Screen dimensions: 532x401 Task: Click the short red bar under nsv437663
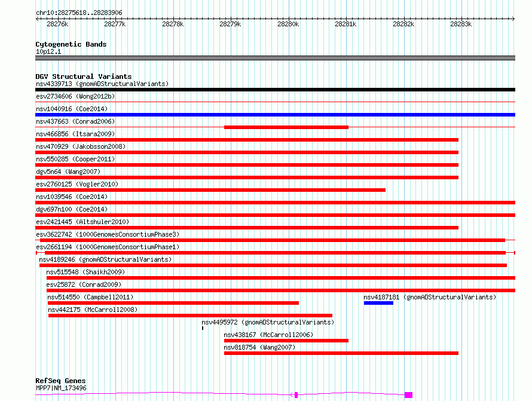[x=286, y=127]
